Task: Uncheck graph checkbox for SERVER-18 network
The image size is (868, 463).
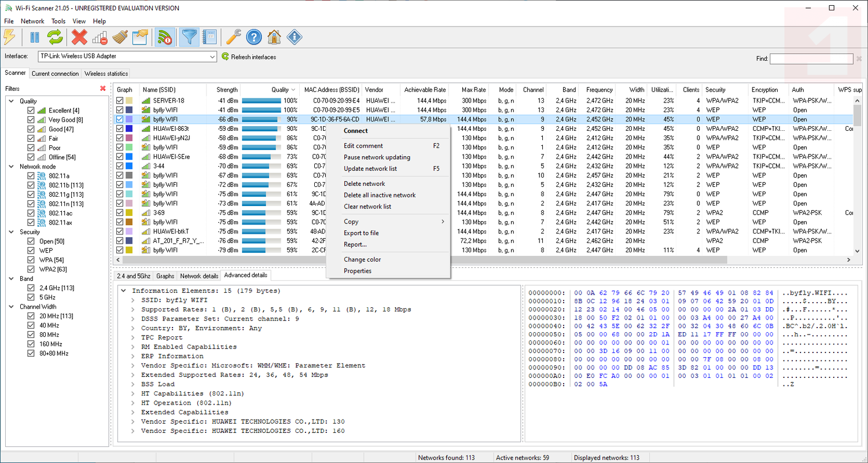Action: pyautogui.click(x=120, y=101)
